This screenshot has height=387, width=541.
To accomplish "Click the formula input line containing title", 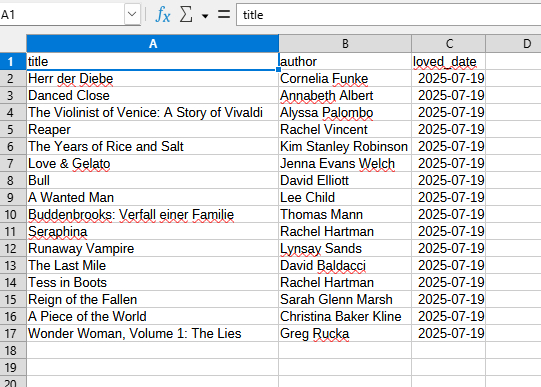I will click(388, 14).
